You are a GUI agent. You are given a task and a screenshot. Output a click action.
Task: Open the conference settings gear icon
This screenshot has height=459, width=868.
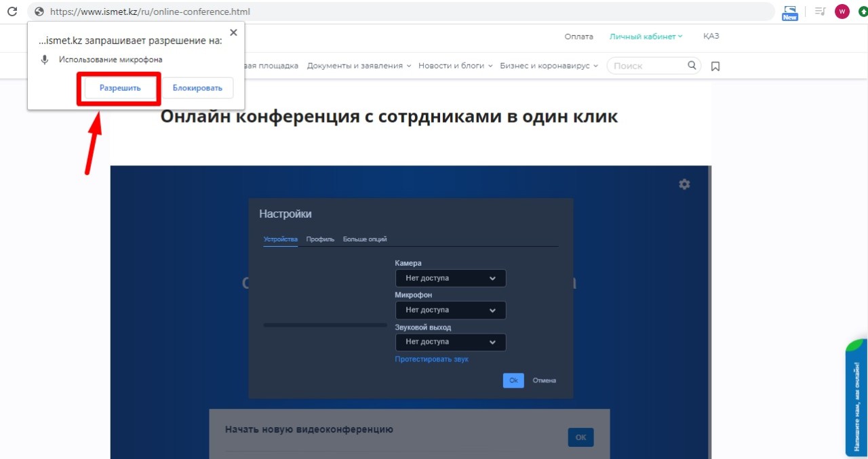[684, 184]
